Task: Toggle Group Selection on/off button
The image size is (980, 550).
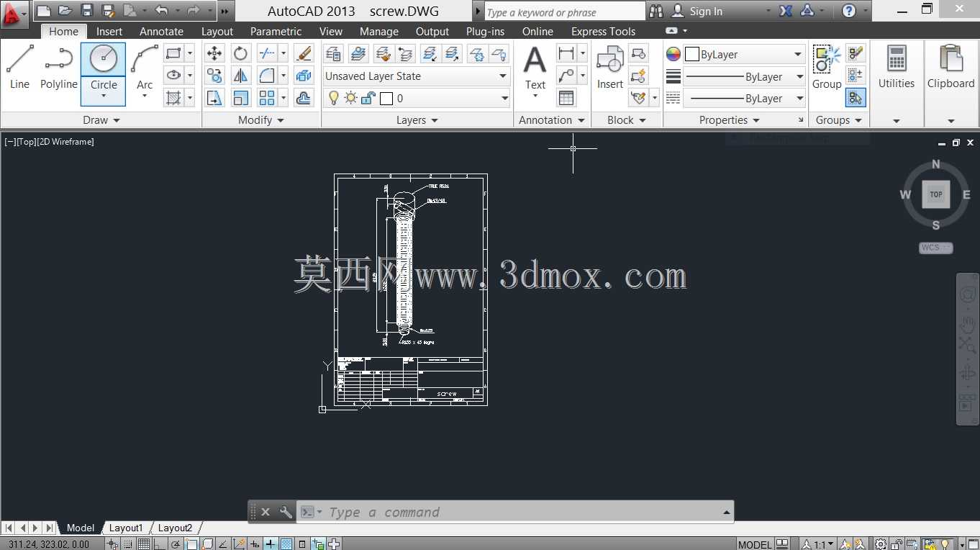Action: 856,97
